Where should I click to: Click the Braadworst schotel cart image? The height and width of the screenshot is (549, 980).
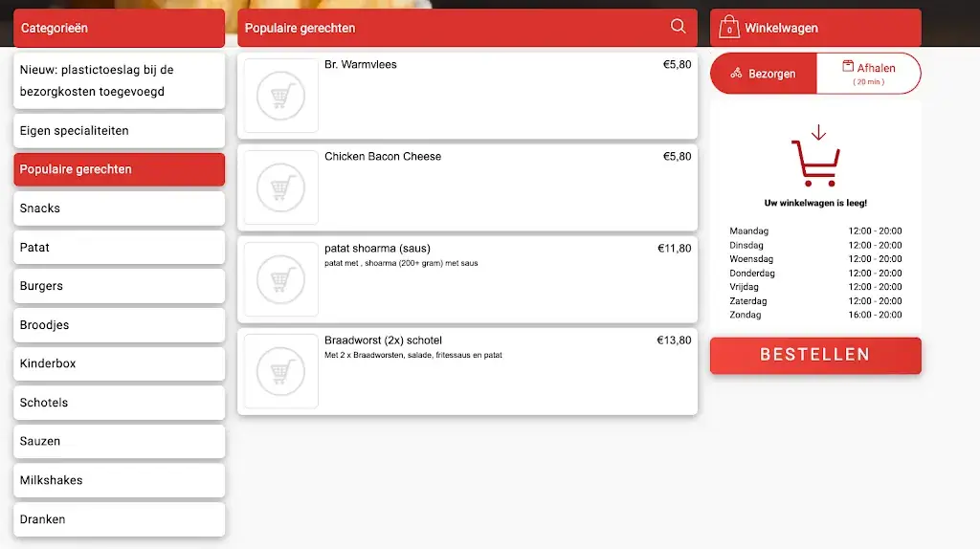280,371
